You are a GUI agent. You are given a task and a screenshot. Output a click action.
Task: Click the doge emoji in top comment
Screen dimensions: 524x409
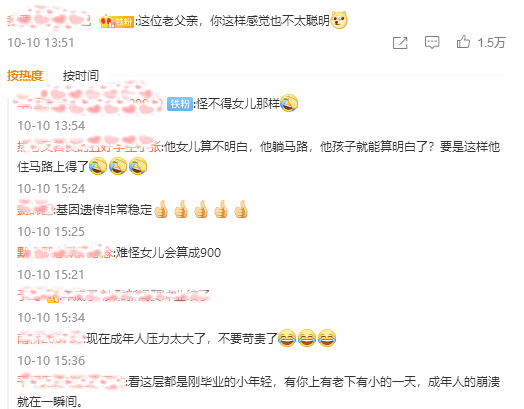point(339,20)
